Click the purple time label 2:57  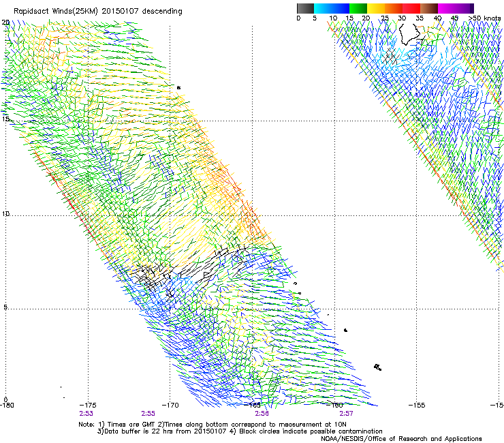click(346, 414)
